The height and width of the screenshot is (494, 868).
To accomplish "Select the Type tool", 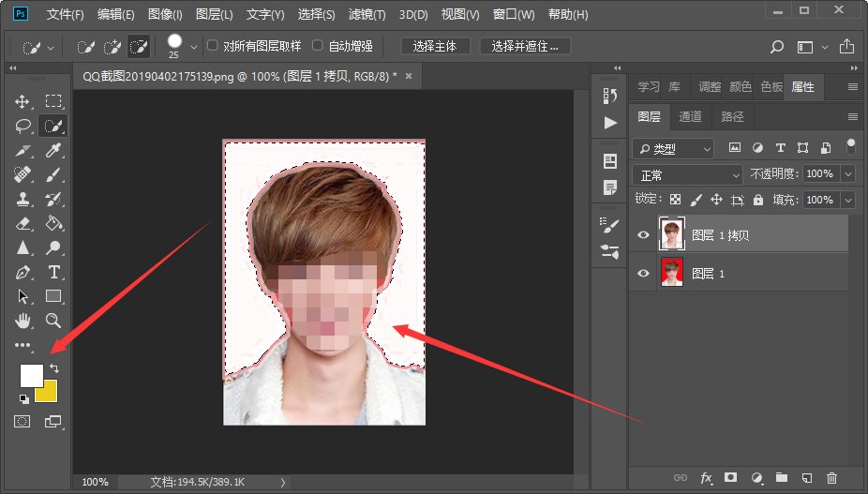I will (x=53, y=273).
